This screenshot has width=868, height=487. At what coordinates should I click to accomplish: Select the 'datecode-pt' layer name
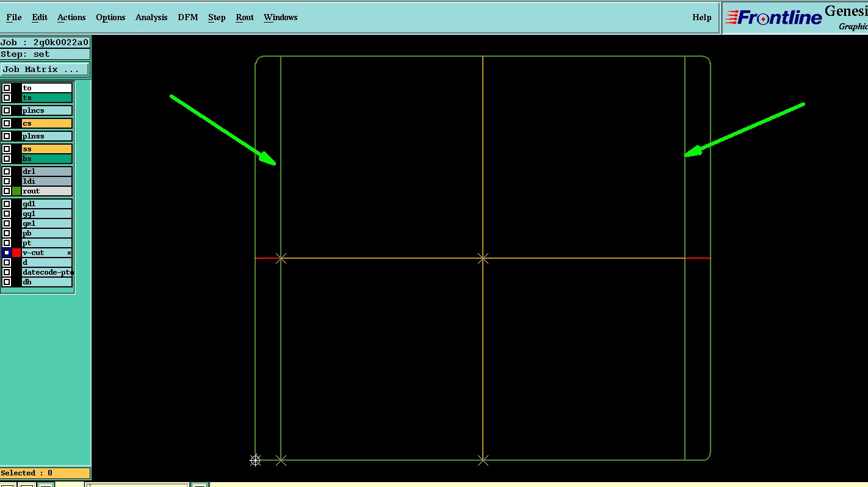tap(47, 272)
